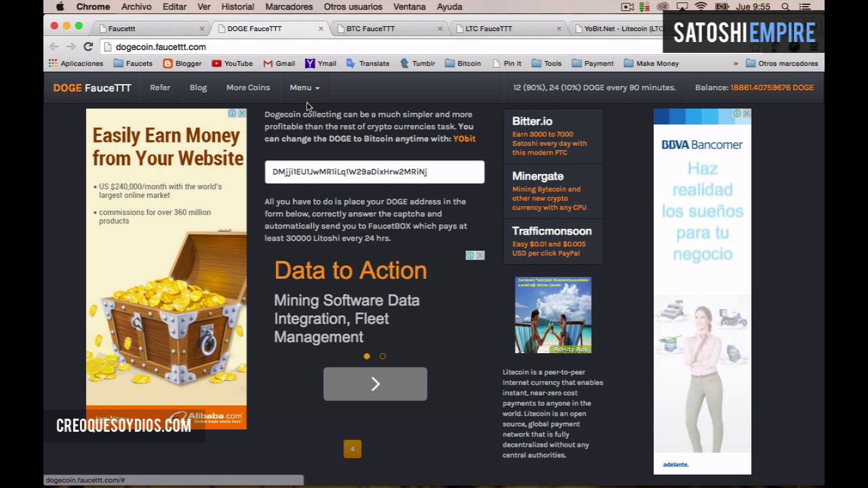The image size is (868, 488).
Task: Open the Archivo menu
Action: [136, 7]
